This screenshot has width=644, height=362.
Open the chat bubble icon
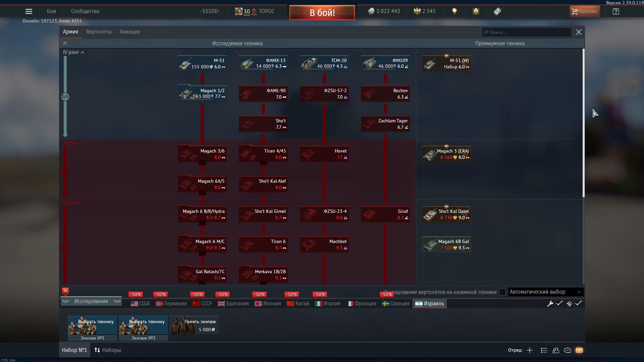(568, 350)
